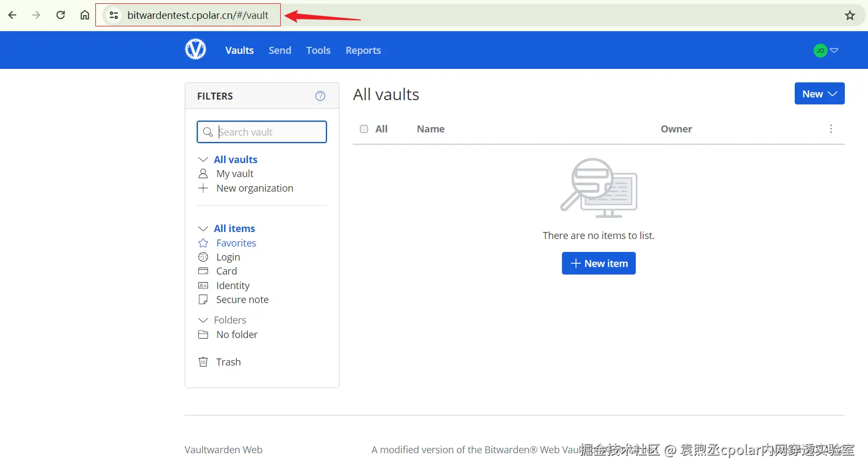Click the No folder icon
Screen dimensions: 868x471
pos(203,334)
